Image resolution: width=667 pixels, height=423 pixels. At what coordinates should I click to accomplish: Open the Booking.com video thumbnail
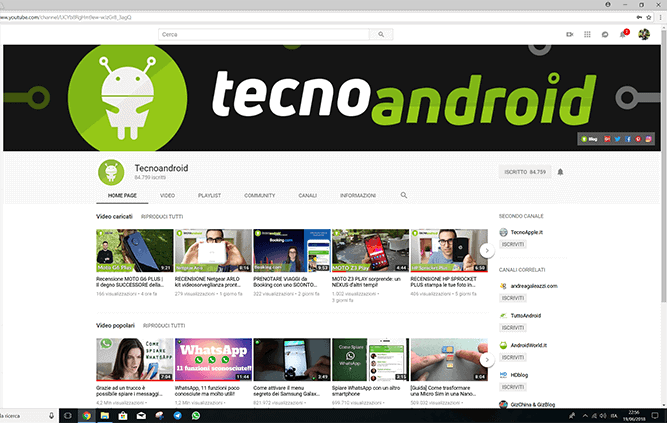pos(292,251)
